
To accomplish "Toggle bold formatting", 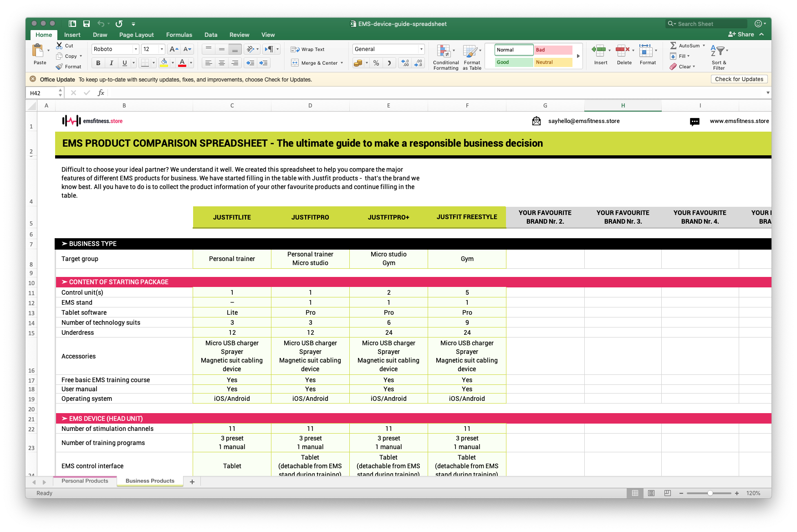I will pyautogui.click(x=98, y=63).
